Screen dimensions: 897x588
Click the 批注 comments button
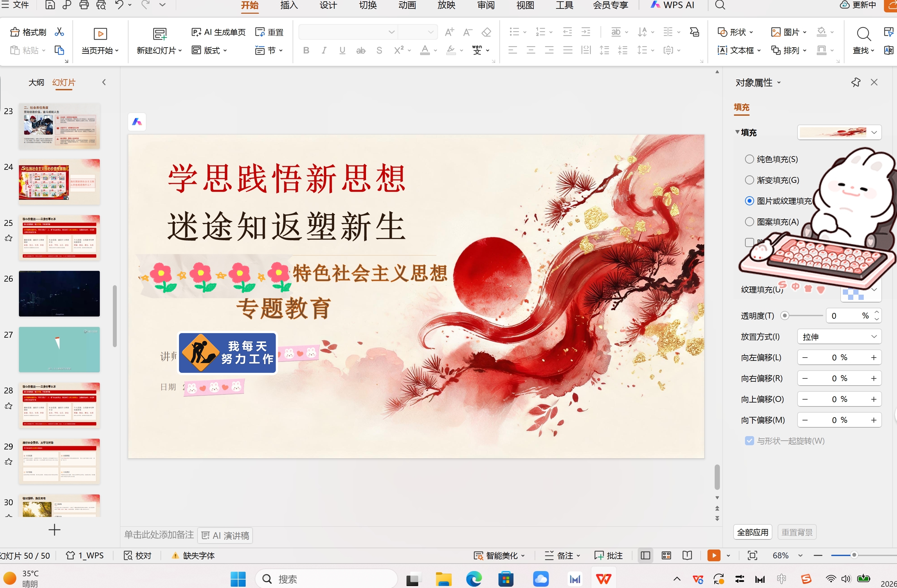click(x=608, y=555)
